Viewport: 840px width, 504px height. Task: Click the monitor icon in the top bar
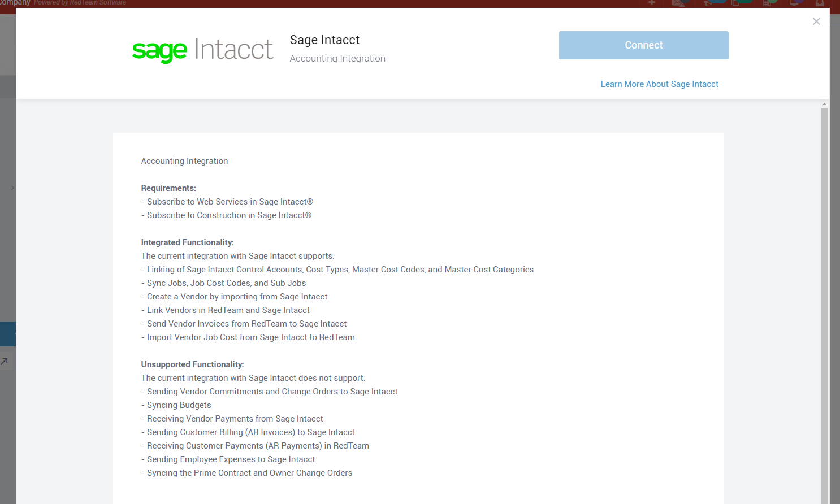tap(794, 3)
